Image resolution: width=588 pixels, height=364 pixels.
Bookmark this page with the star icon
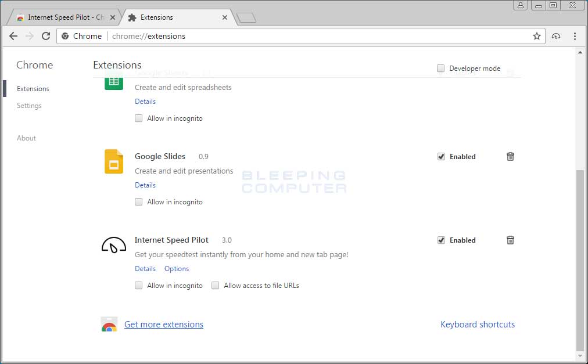click(x=536, y=36)
